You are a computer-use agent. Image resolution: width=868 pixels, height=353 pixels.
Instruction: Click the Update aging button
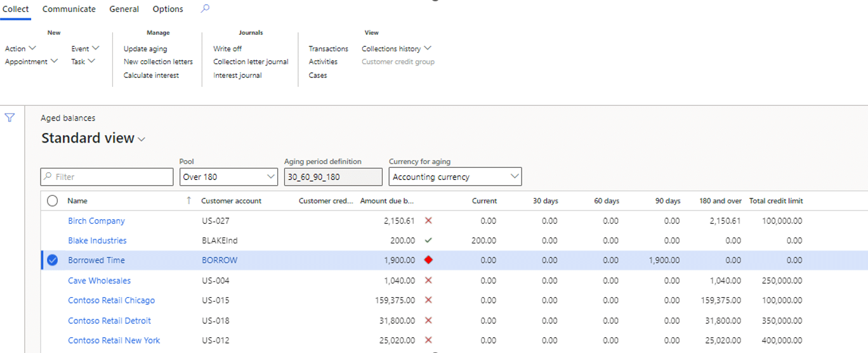click(x=145, y=49)
